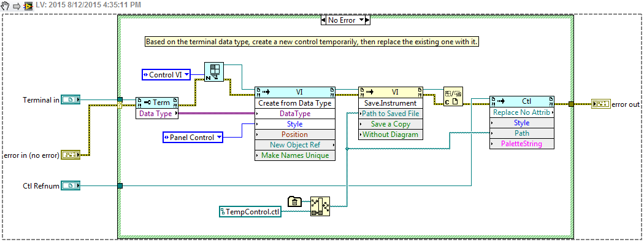Click the TempControl.ctl path constant

(x=250, y=211)
